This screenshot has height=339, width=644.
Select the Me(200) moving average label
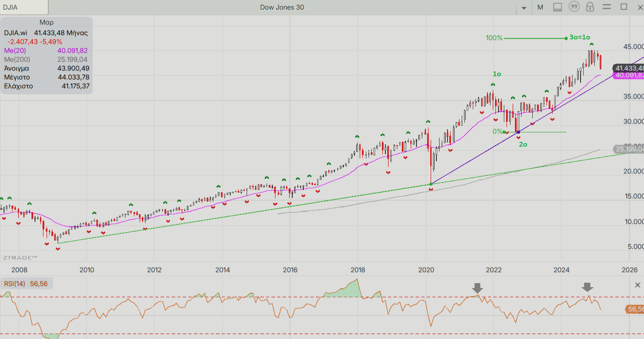(x=17, y=59)
